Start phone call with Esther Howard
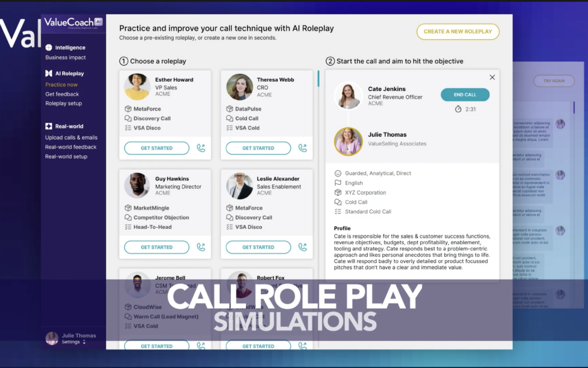This screenshot has width=588, height=368. point(201,148)
